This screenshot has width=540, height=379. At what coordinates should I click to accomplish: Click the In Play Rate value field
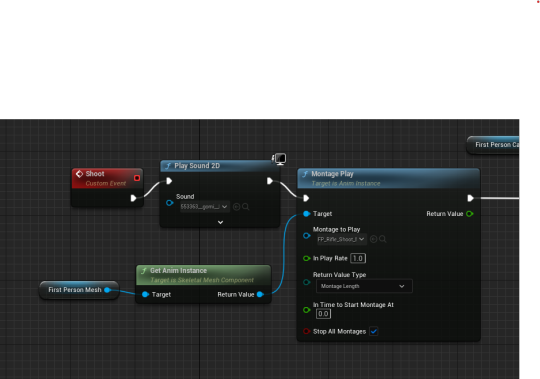pos(358,258)
